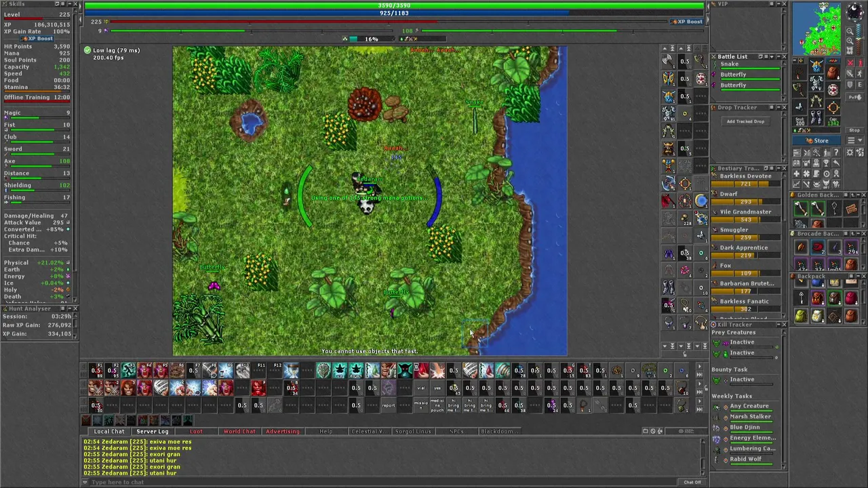Open the menu dropdown beside Store

(854, 140)
